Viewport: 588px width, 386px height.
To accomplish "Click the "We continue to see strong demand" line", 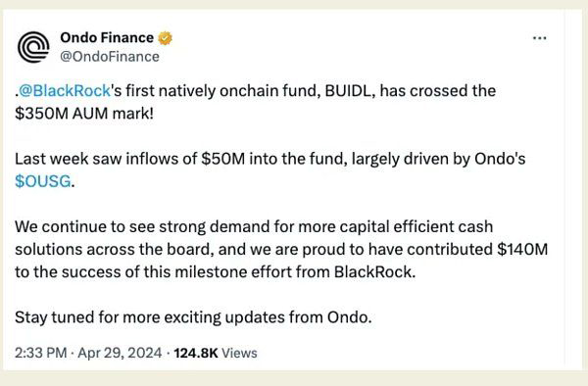I will [254, 226].
